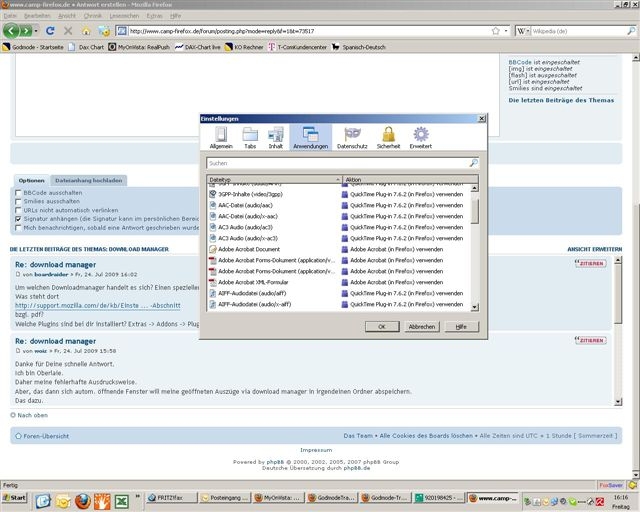640x512 pixels.
Task: Open the Lesezeichen menu
Action: pos(124,16)
